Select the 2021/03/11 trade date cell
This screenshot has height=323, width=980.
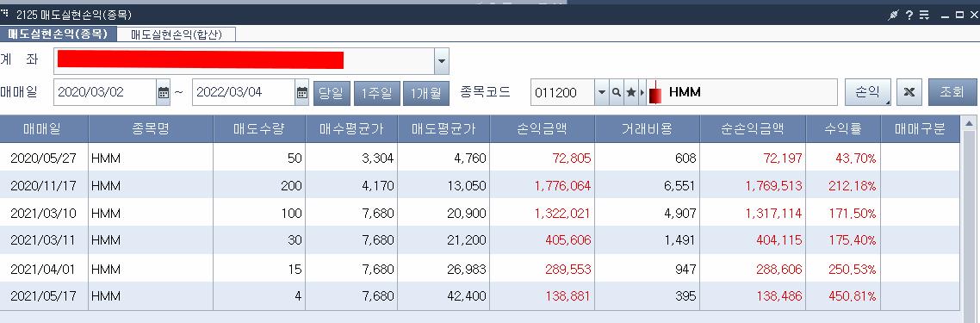click(x=43, y=240)
